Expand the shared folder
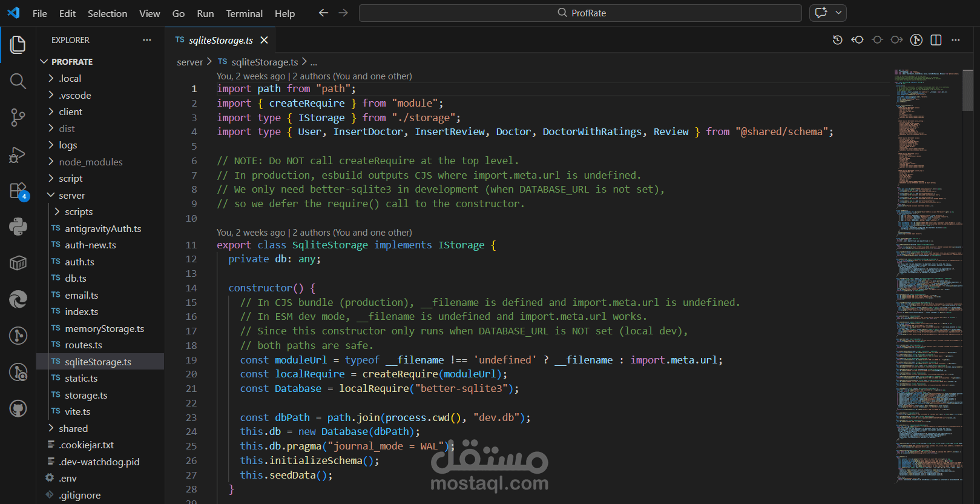The height and width of the screenshot is (504, 980). 51,428
